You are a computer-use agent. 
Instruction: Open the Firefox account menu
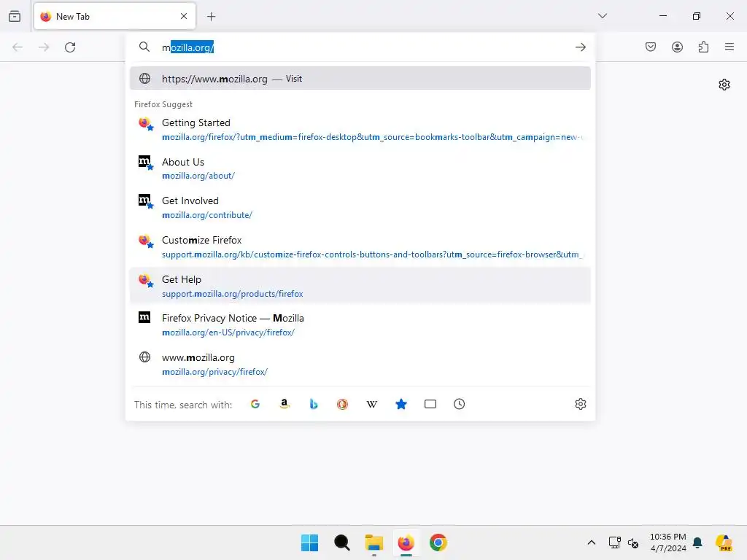[677, 47]
